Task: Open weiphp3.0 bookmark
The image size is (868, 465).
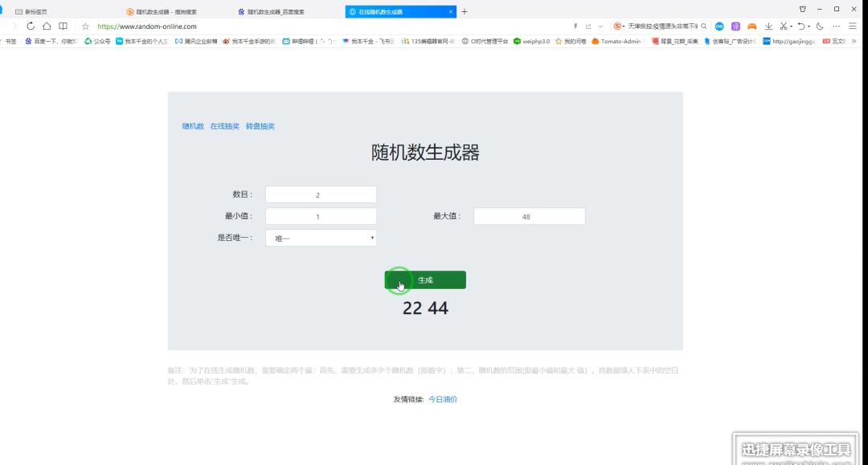Action: [531, 42]
